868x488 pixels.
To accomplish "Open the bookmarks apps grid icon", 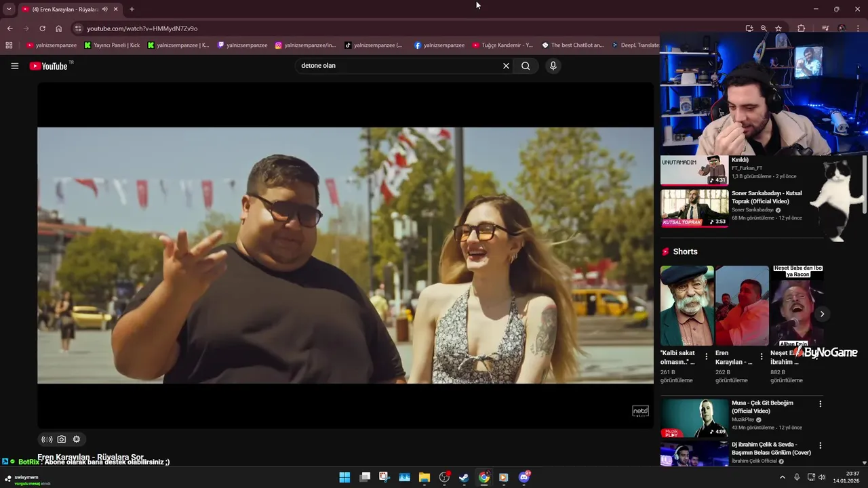I will (9, 45).
